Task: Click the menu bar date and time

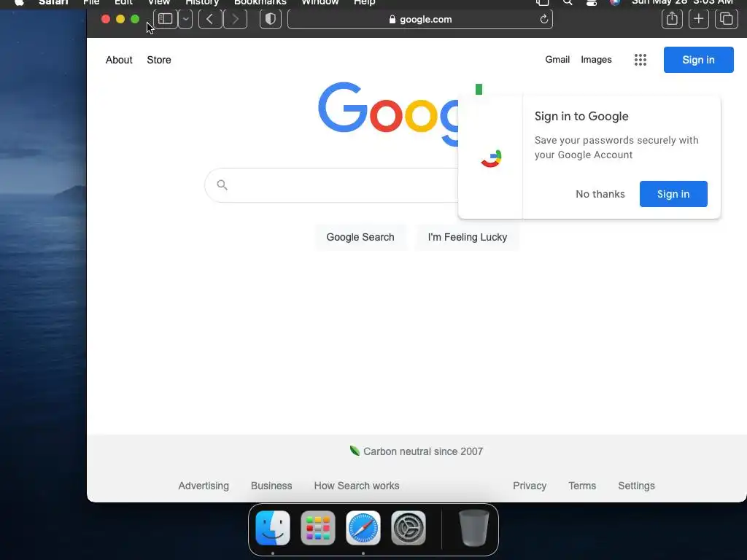Action: (682, 2)
